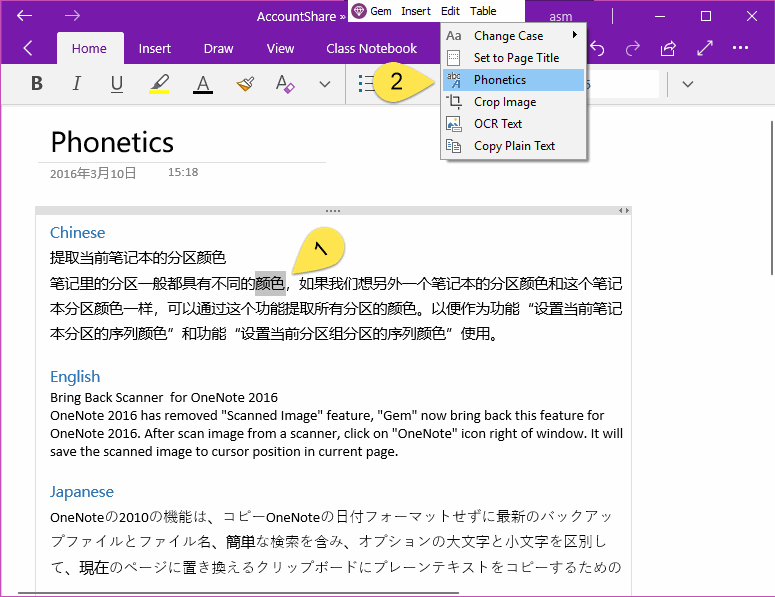This screenshot has width=775, height=597.
Task: Choose Copy Plain Text entry
Action: [x=514, y=146]
